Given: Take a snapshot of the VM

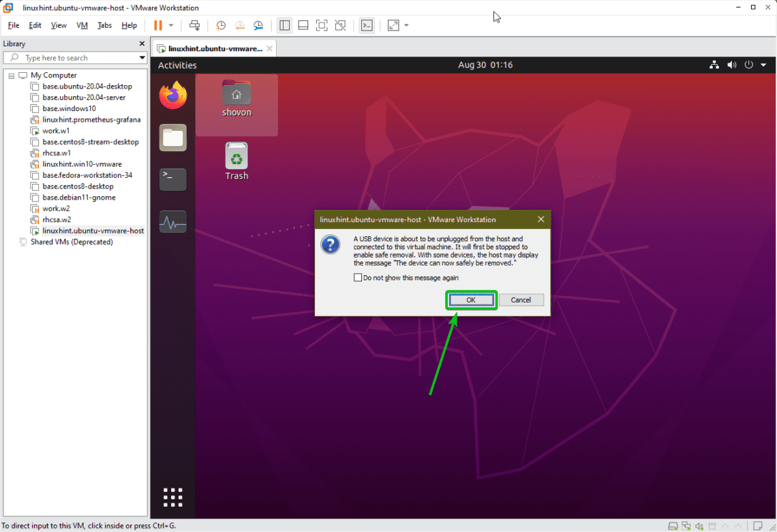Looking at the screenshot, I should pos(220,25).
